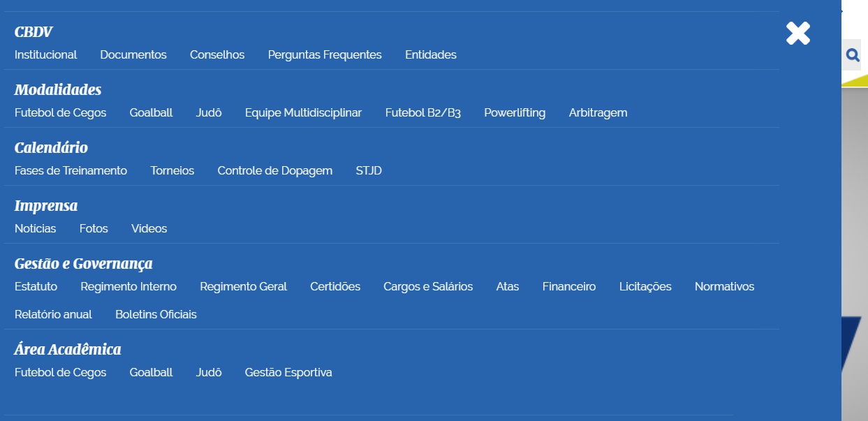The width and height of the screenshot is (868, 421).
Task: Open Cargos e Salários
Action: 428,286
